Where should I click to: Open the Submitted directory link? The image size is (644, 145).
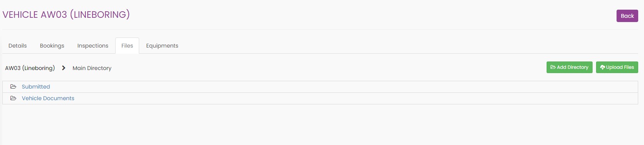click(36, 87)
